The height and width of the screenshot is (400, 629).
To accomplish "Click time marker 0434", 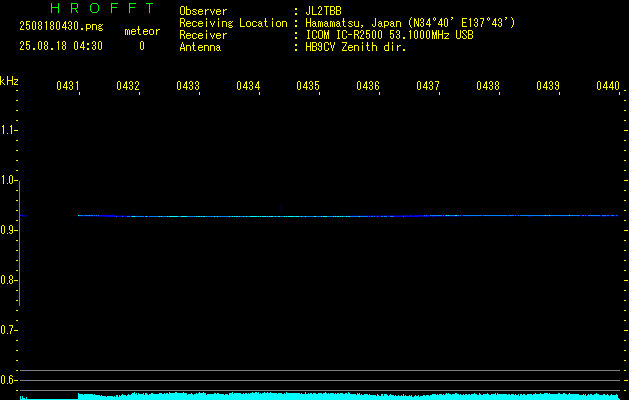I will 248,85.
